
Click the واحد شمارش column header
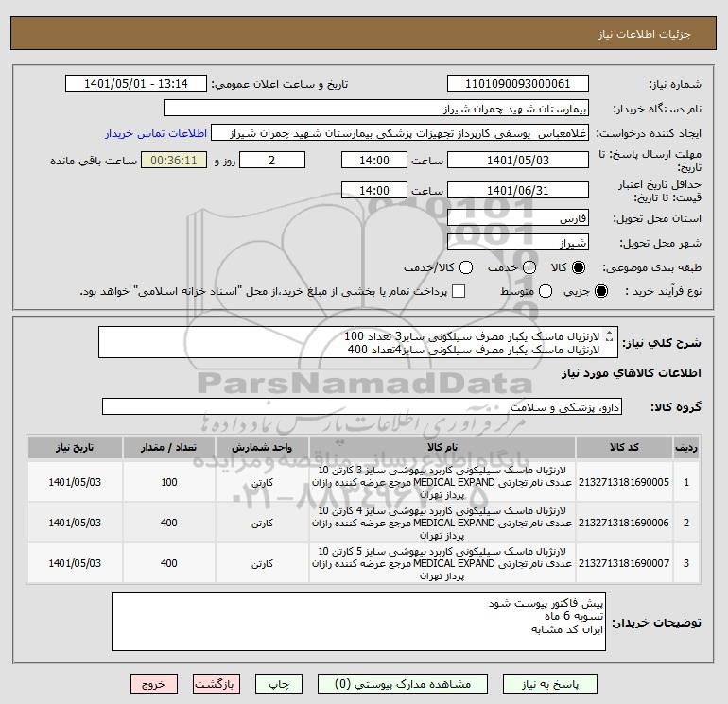pos(262,447)
